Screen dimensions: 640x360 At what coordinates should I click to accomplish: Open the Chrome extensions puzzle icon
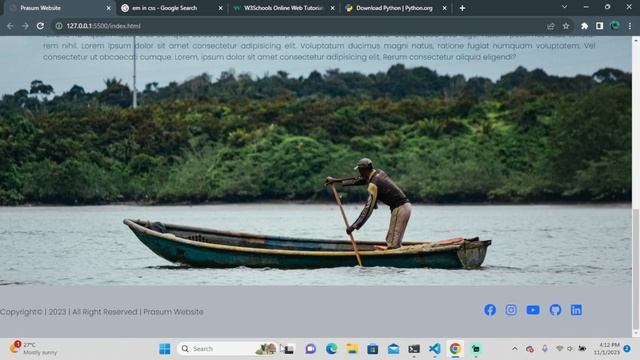point(584,26)
